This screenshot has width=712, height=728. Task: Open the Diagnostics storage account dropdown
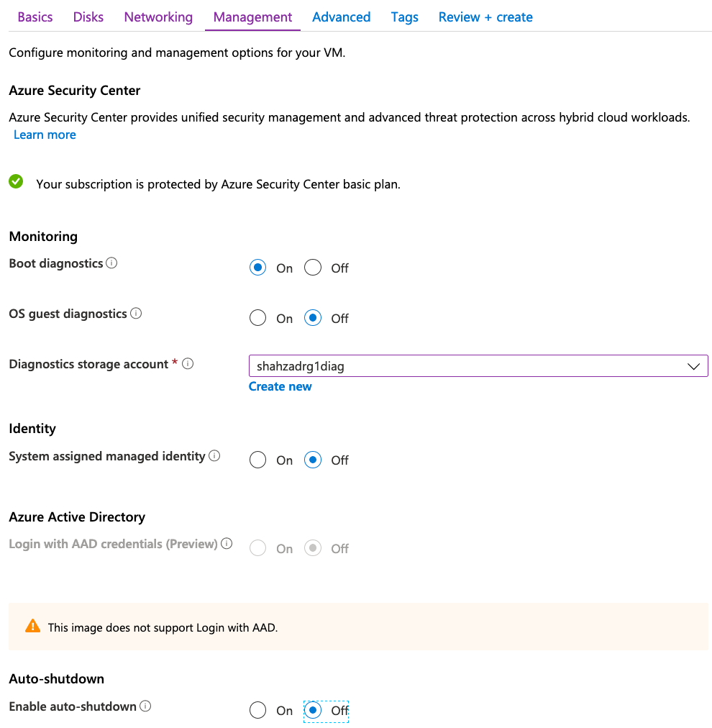693,366
